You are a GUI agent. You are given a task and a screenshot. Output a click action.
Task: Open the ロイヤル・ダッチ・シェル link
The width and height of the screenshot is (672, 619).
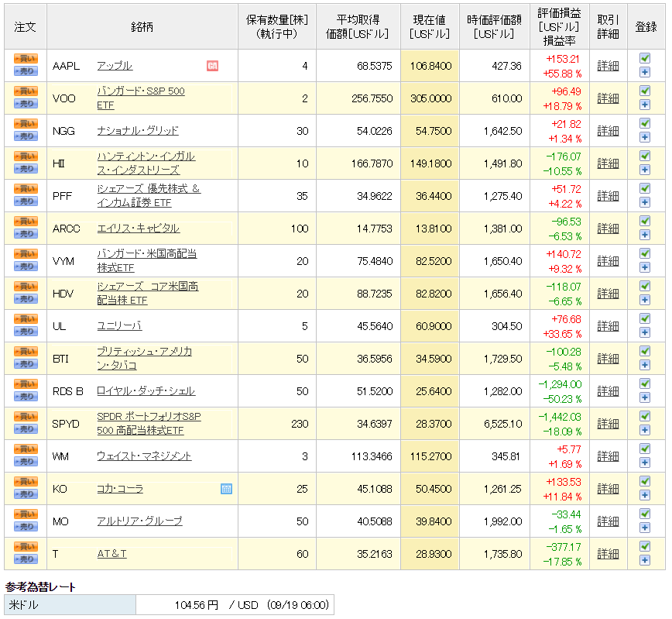(x=146, y=391)
